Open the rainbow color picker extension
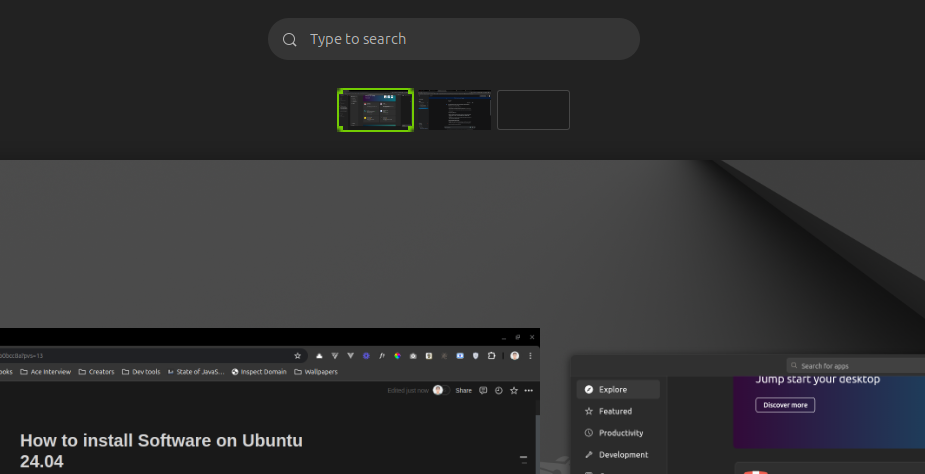This screenshot has height=474, width=925. 398,356
